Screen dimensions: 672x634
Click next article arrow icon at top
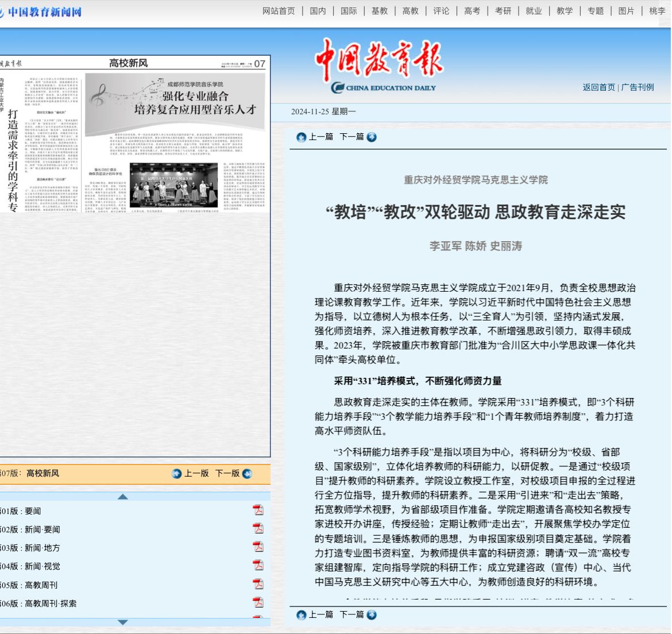[x=372, y=137]
